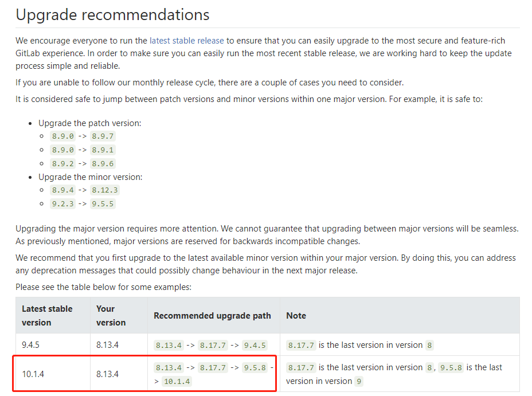Open the "latest stable release" link

coord(187,41)
